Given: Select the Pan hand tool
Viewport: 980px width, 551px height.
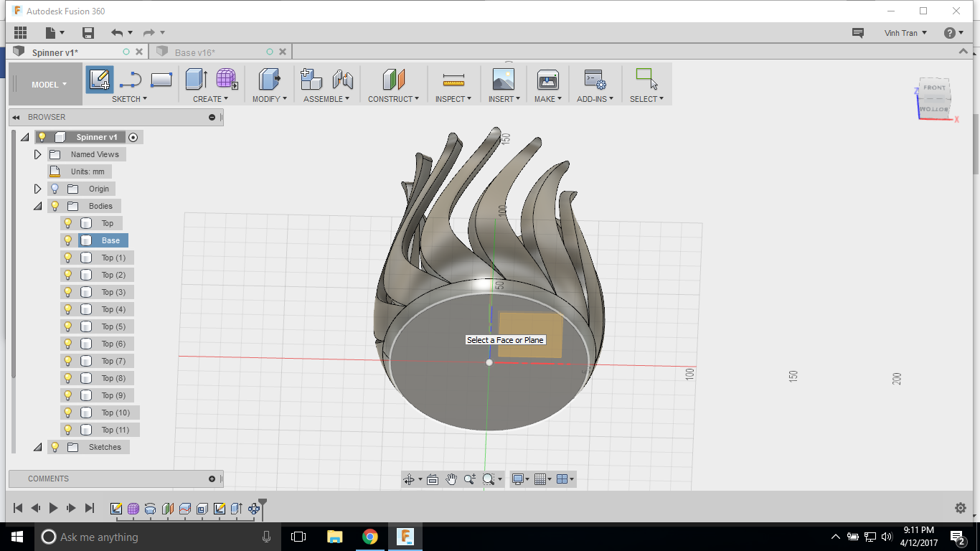Looking at the screenshot, I should tap(451, 479).
